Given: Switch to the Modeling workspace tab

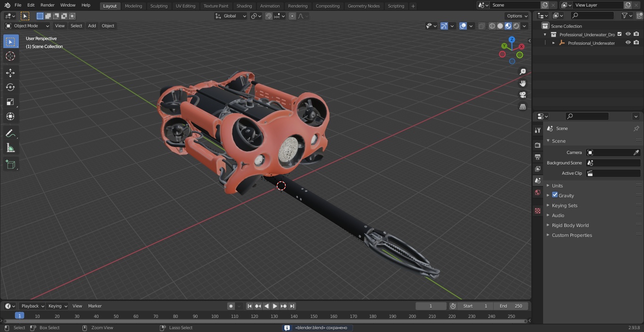Looking at the screenshot, I should (133, 6).
